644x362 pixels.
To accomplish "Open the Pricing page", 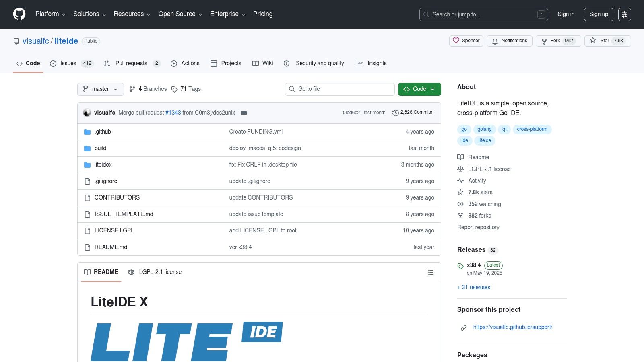I will [263, 14].
